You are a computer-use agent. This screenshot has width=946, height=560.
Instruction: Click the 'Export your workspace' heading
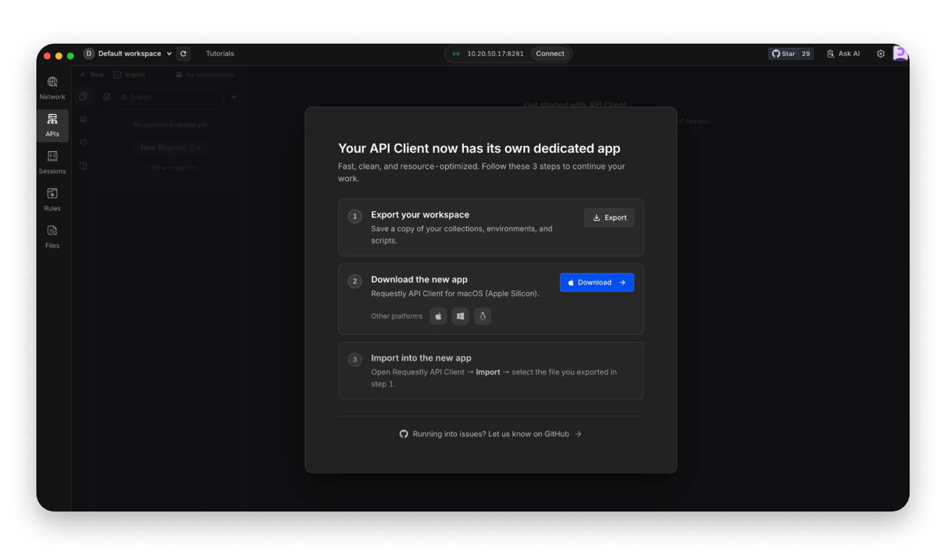point(420,215)
